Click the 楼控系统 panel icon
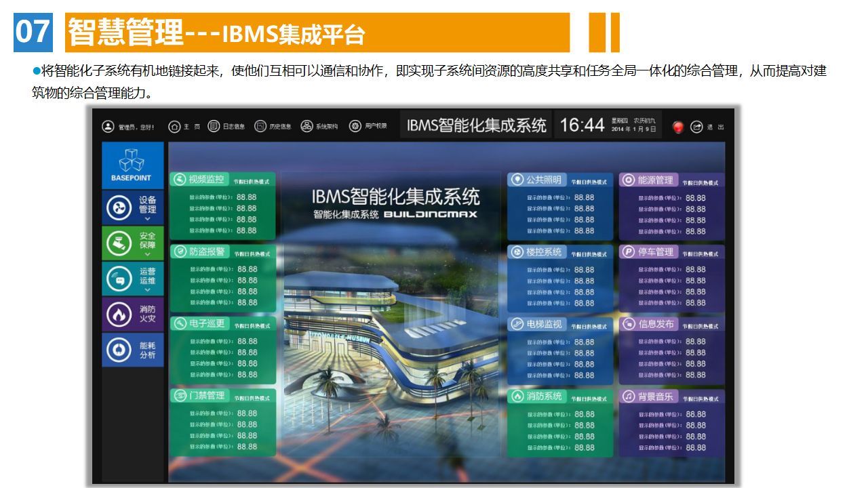 (x=517, y=252)
